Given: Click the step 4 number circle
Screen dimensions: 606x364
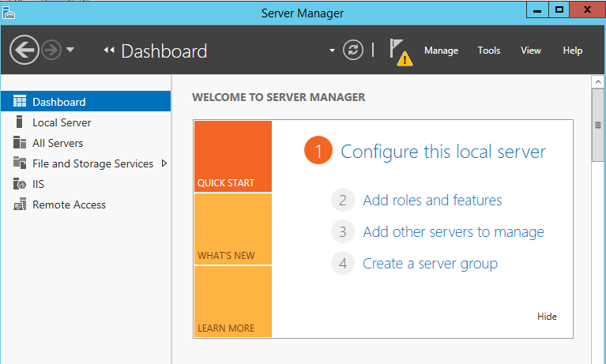Looking at the screenshot, I should [x=343, y=263].
